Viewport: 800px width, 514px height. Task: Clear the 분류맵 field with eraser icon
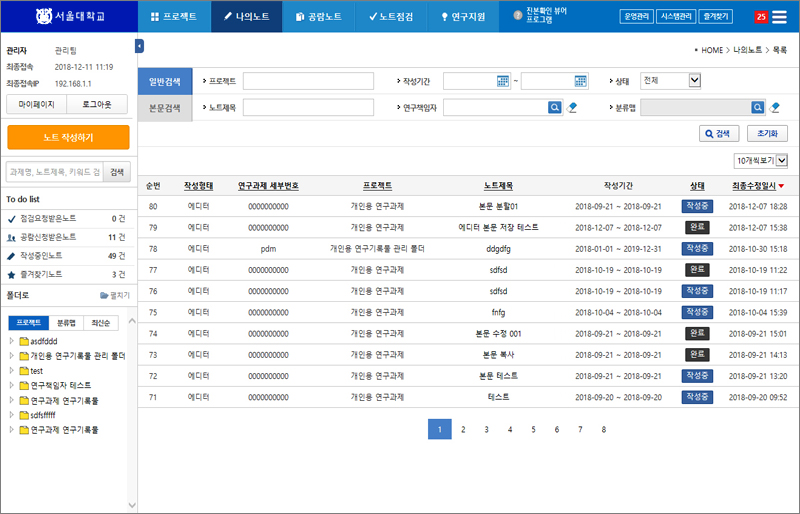[x=774, y=107]
